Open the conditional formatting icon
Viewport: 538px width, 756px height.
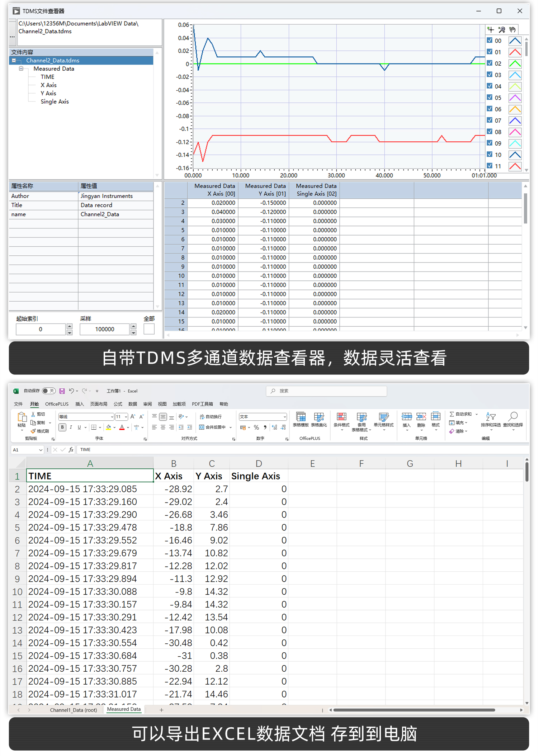click(341, 420)
